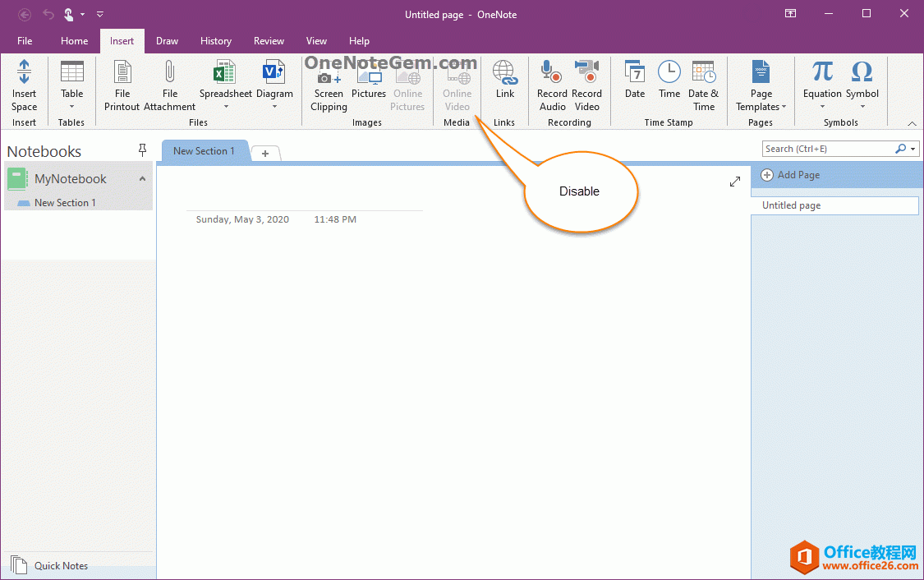
Task: Insert a Link
Action: [x=503, y=85]
